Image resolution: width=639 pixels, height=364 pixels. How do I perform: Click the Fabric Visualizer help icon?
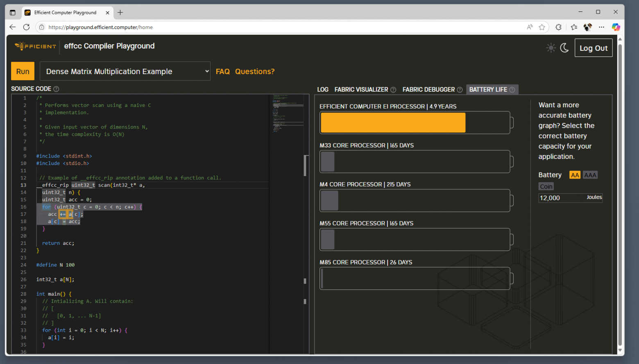393,90
